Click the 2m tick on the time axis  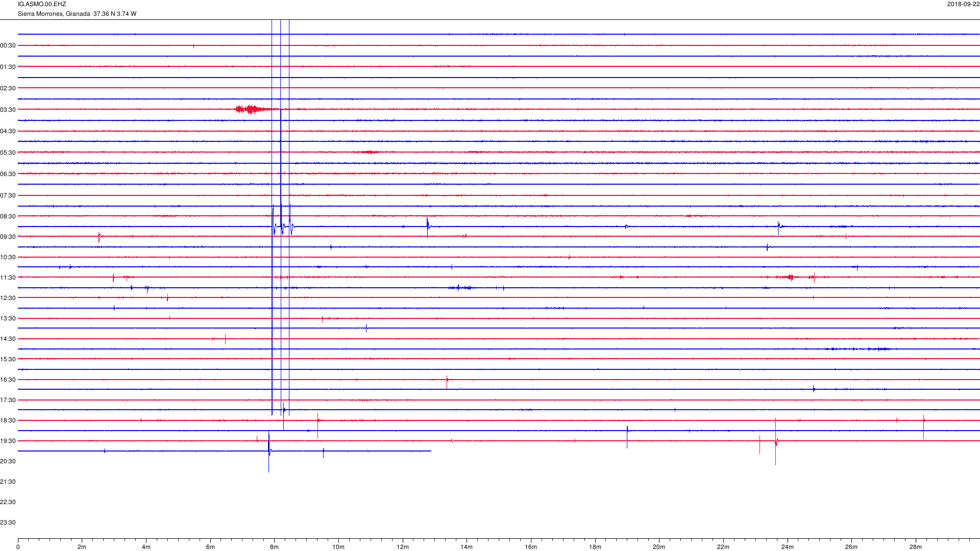[x=82, y=547]
